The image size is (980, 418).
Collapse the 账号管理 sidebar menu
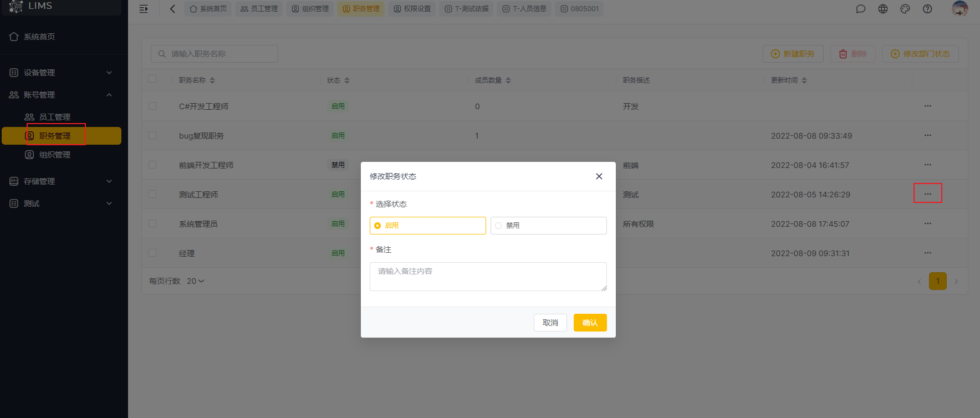(62, 95)
